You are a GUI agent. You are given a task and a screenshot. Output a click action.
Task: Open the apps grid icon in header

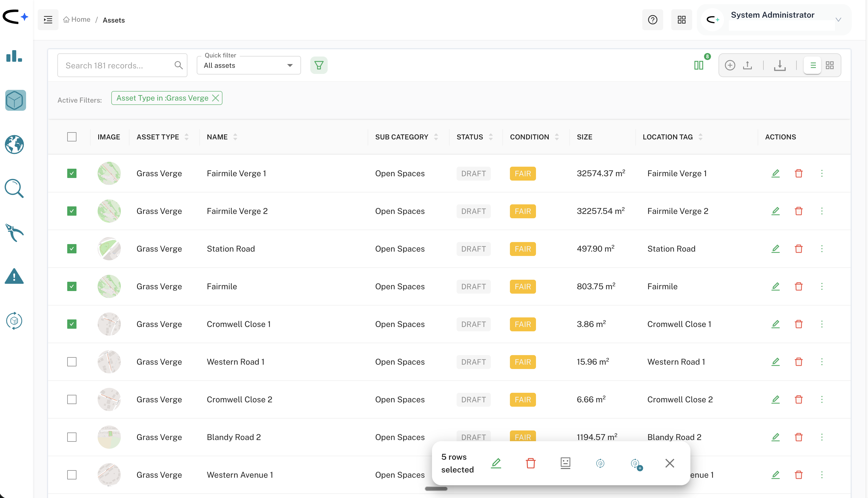[x=681, y=20]
